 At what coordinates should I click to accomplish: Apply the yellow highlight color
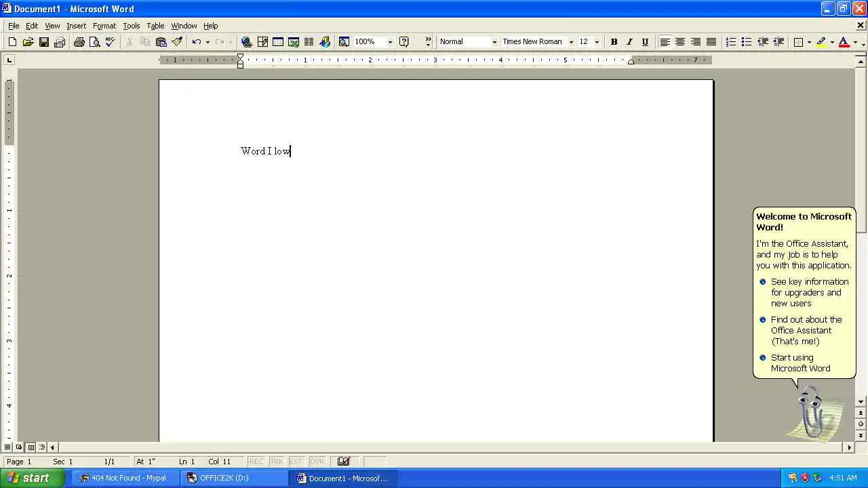click(821, 42)
